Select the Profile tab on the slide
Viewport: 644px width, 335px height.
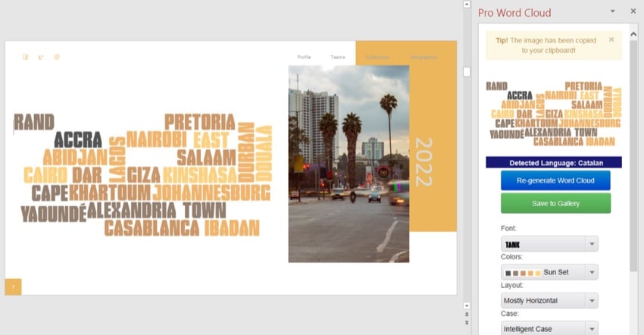[x=304, y=57]
